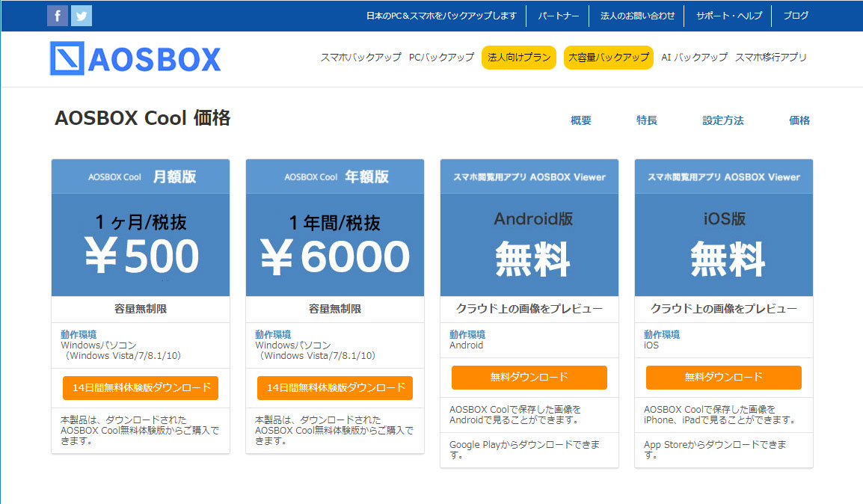Open サポート・ヘルプ link
The height and width of the screenshot is (504, 863).
click(728, 16)
